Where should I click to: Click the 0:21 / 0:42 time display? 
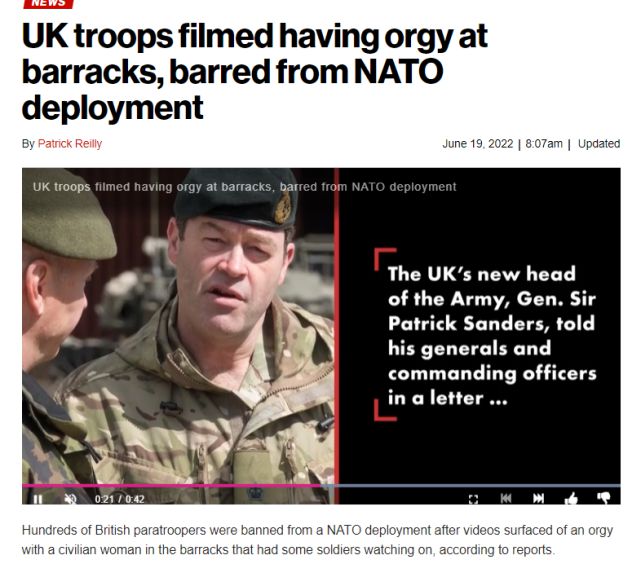tap(119, 499)
